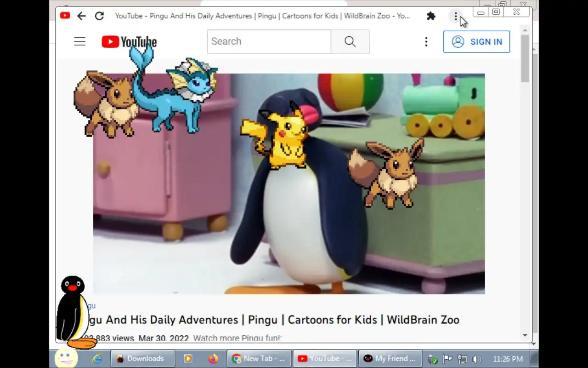Open the Start button on the taskbar

pyautogui.click(x=66, y=358)
